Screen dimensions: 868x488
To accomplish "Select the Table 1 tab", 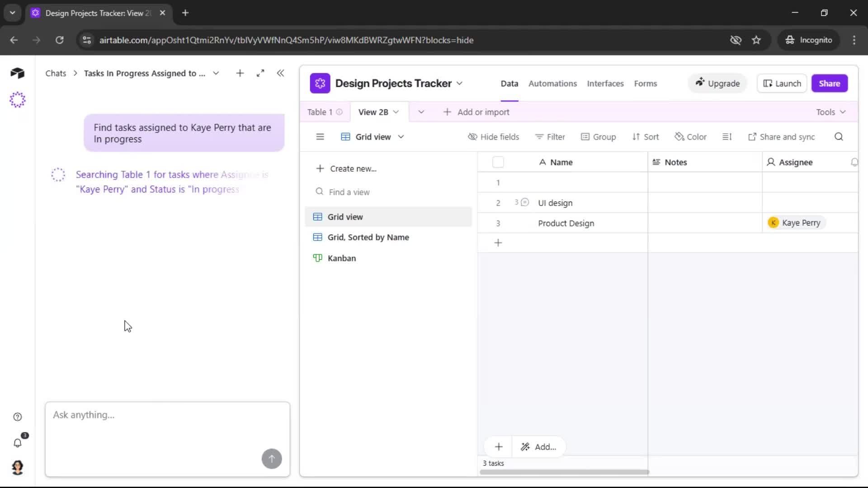I will [x=320, y=112].
